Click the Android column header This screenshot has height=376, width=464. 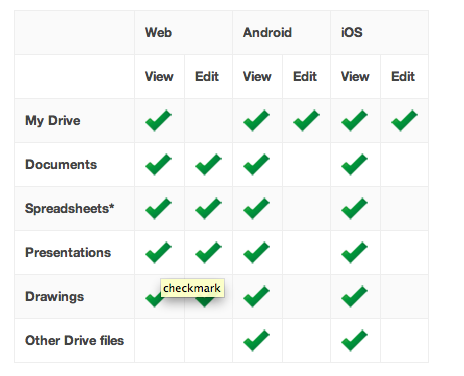267,33
